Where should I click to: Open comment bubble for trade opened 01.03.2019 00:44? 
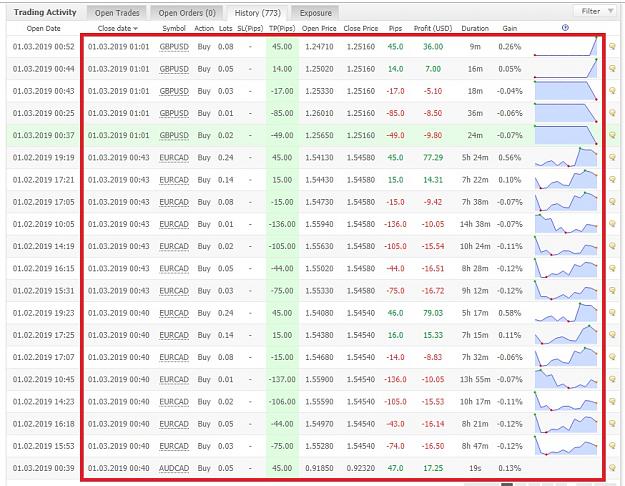[613, 69]
